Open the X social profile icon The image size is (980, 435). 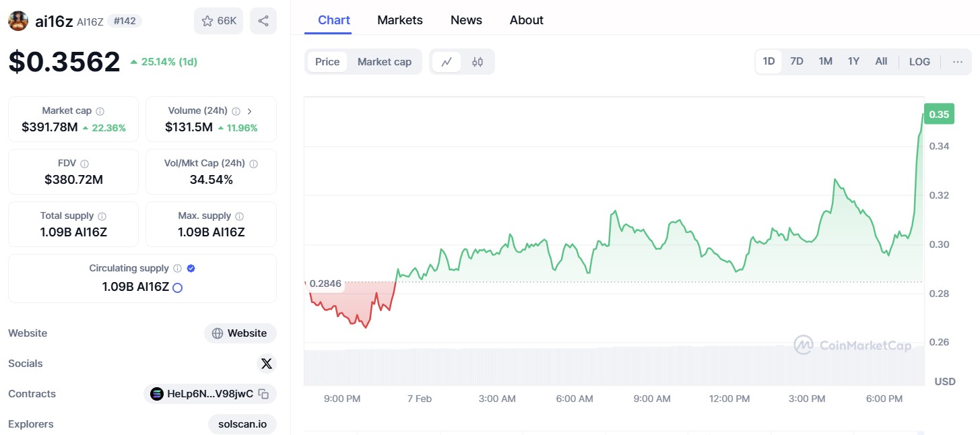(x=267, y=364)
